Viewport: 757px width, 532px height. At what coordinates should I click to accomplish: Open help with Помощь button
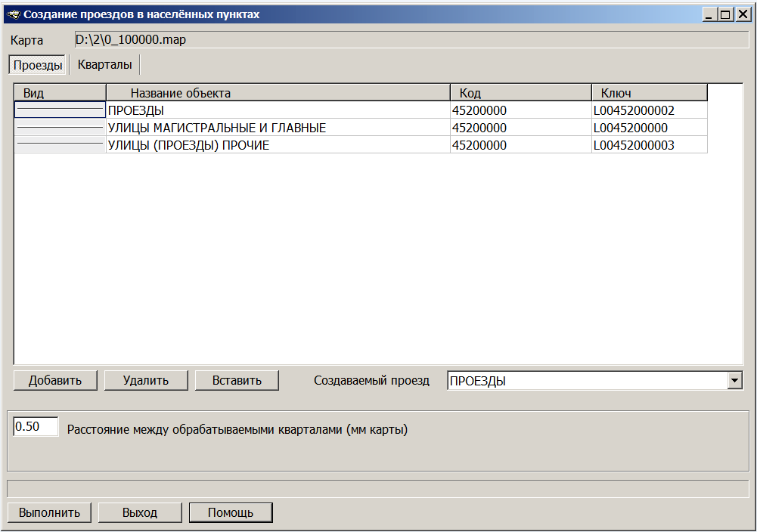231,512
